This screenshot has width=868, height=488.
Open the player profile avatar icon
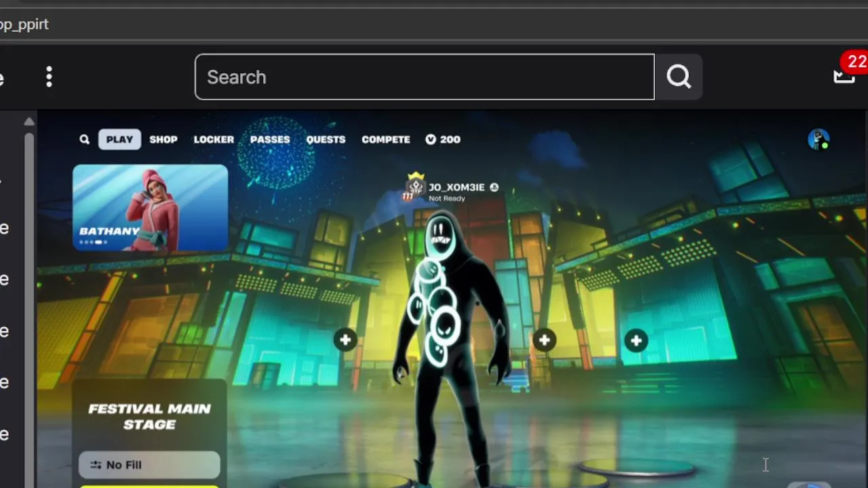pyautogui.click(x=818, y=139)
